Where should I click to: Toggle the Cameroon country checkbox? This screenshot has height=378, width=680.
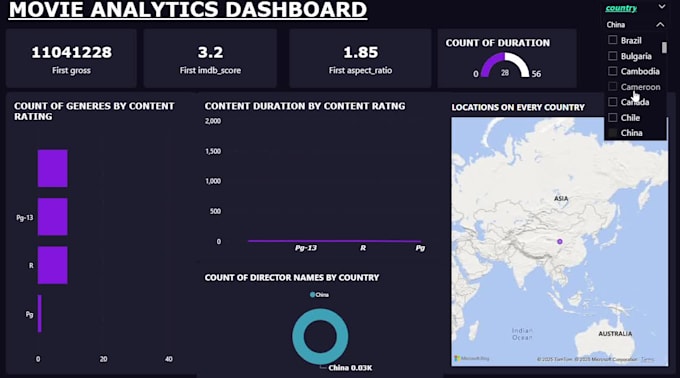click(x=612, y=87)
